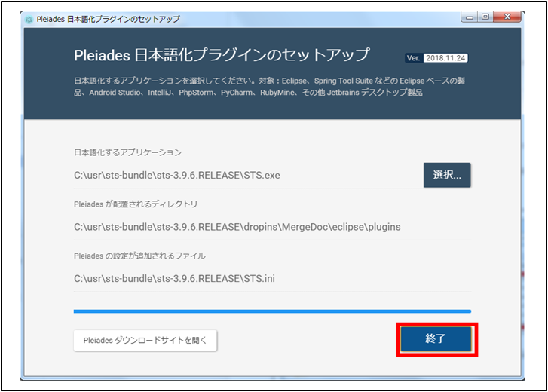Viewport: 548px width, 392px height.
Task: Click the Pleiades の設定が追加されるファイル label
Action: coord(139,256)
